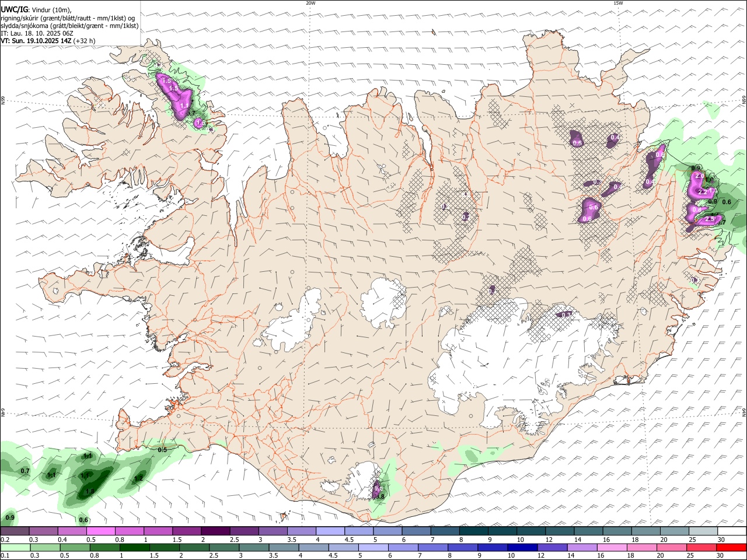Image resolution: width=747 pixels, height=560 pixels.
Task: Click the '0.5' rain value near the Reykjanes coast
Action: (163, 450)
